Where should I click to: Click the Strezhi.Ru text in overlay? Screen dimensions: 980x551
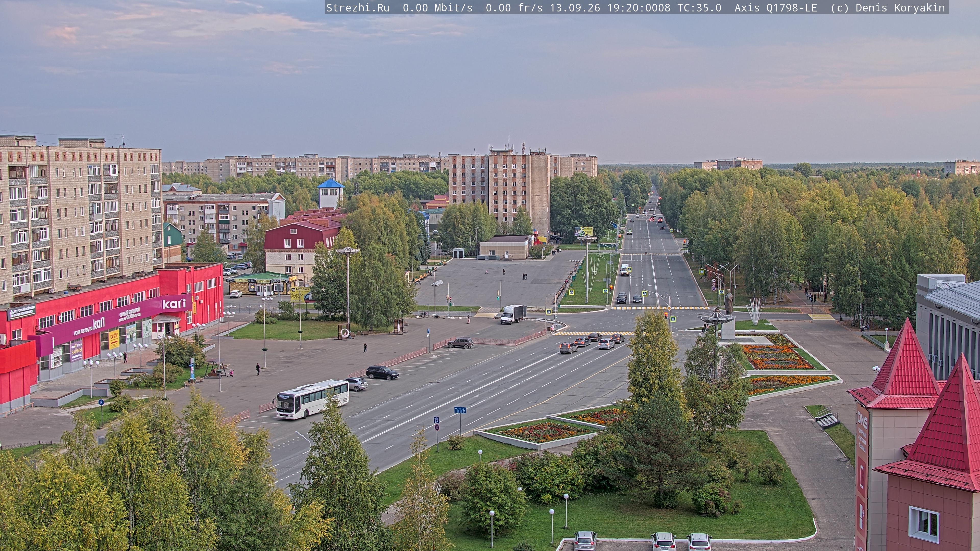click(x=358, y=8)
